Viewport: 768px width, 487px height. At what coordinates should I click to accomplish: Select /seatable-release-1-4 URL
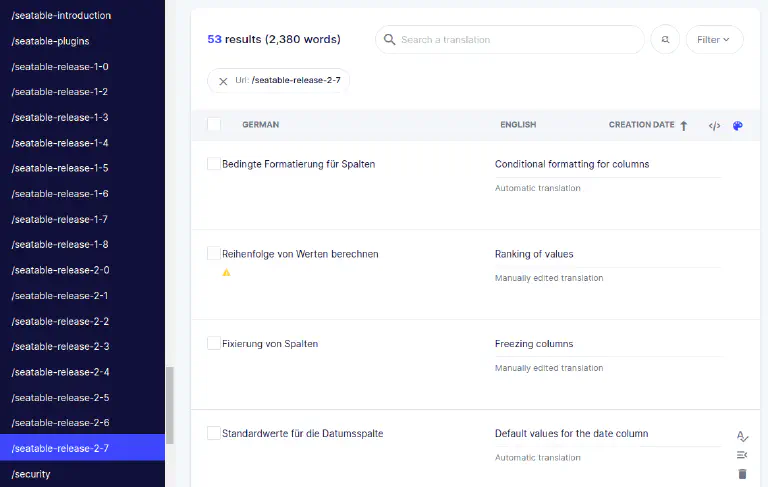click(60, 143)
